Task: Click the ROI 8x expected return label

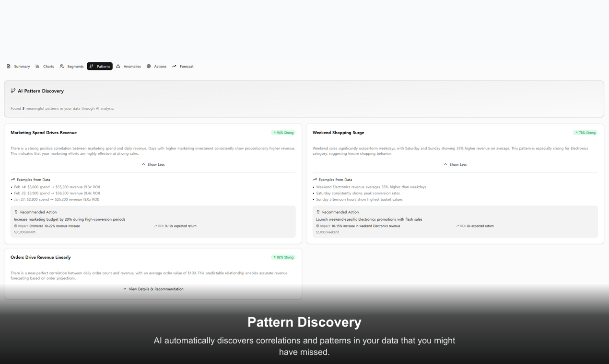Action: tap(475, 226)
